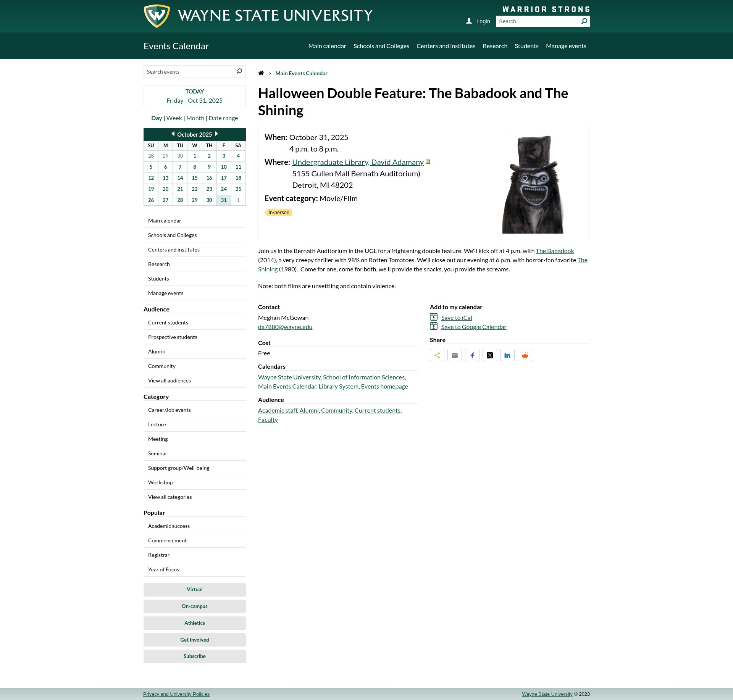Click the Google Calendar download icon
733x700 pixels.
[434, 326]
